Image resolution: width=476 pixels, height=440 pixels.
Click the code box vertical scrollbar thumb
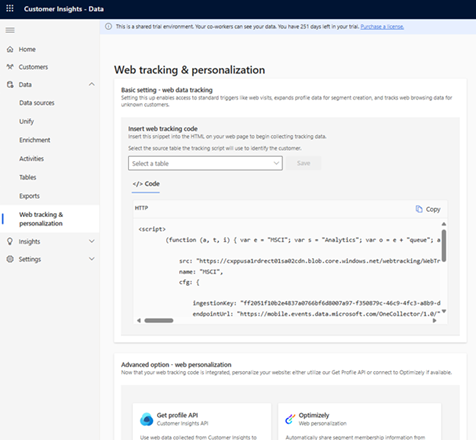click(x=444, y=246)
